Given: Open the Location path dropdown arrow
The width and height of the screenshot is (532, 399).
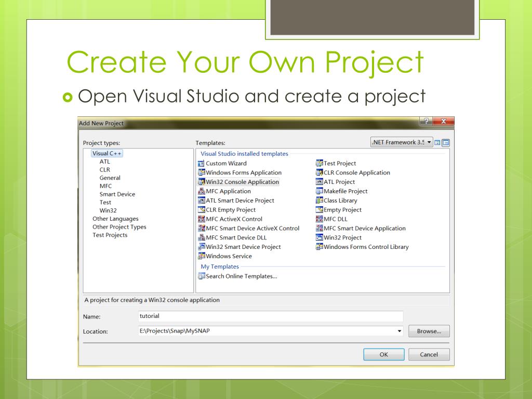Looking at the screenshot, I should pyautogui.click(x=400, y=331).
